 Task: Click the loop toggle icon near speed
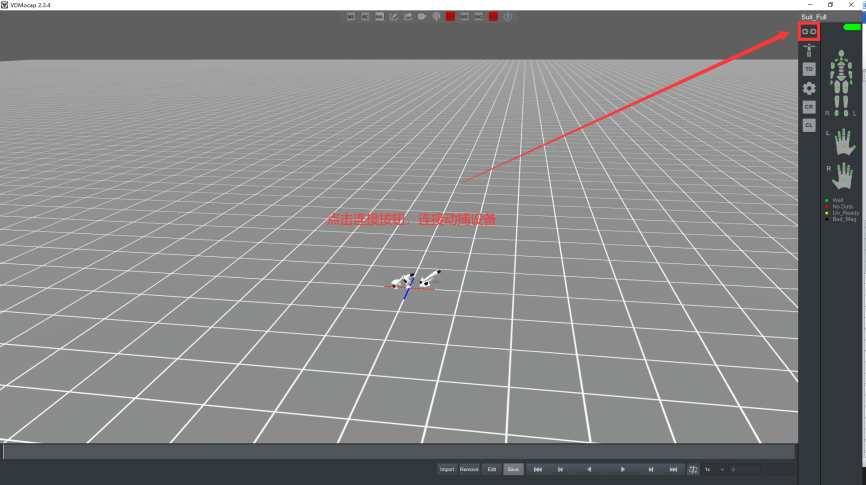pyautogui.click(x=693, y=470)
